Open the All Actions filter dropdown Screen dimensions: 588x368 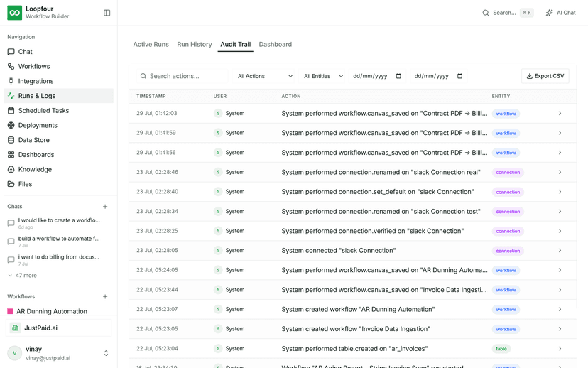coord(265,76)
